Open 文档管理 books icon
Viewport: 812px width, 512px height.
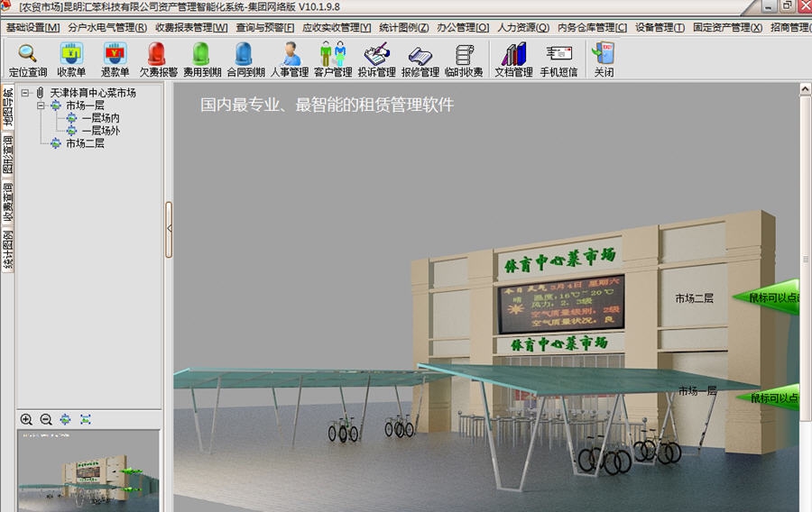click(x=513, y=59)
